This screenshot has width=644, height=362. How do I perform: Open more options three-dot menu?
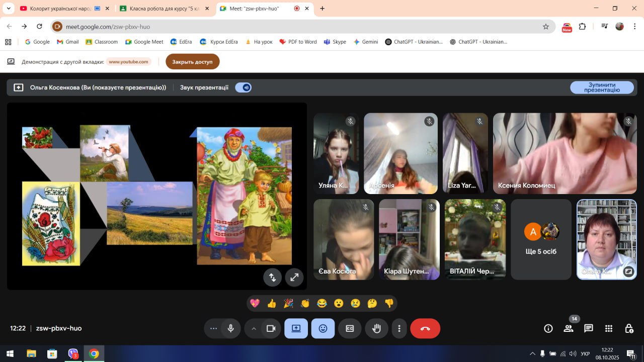(399, 329)
